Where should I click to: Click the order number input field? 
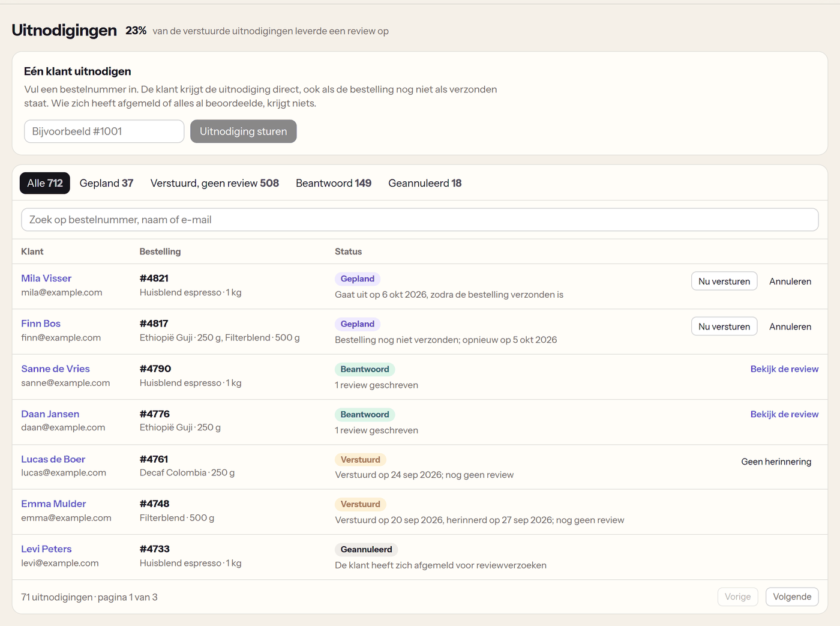[104, 131]
